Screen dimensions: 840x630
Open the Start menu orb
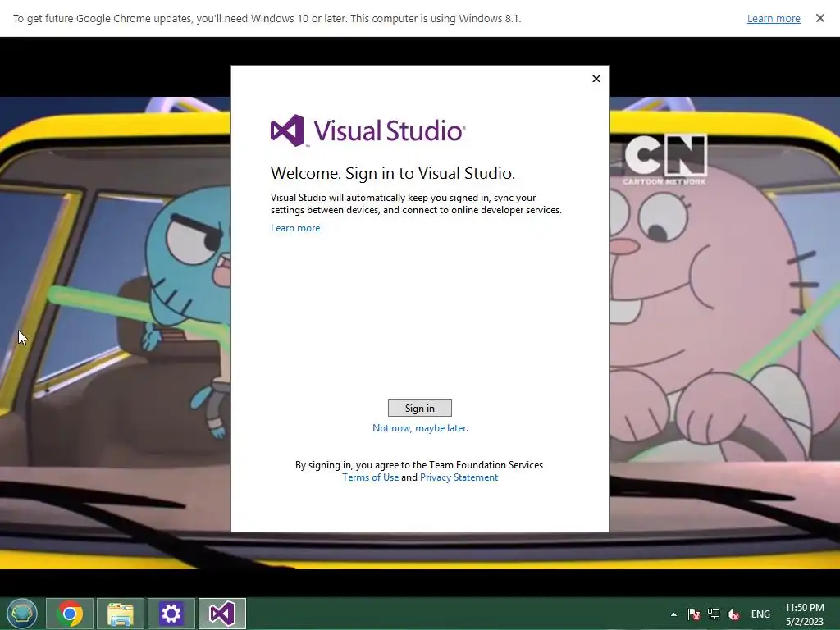[x=21, y=614]
